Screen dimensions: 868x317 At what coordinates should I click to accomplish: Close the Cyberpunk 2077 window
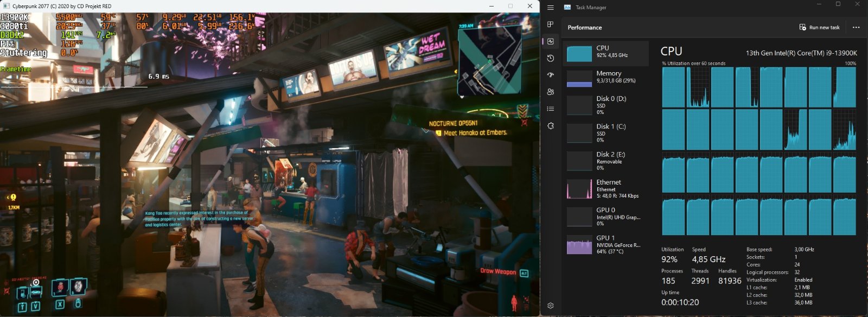[530, 6]
